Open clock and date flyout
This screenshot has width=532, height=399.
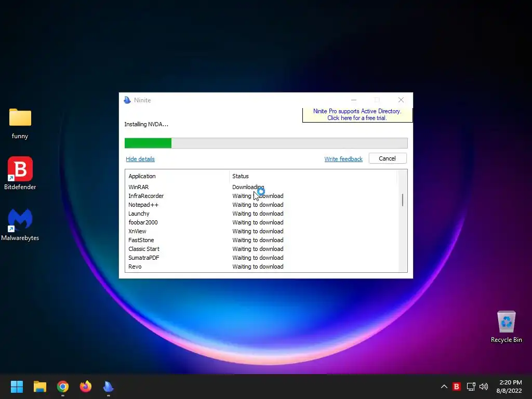point(509,387)
